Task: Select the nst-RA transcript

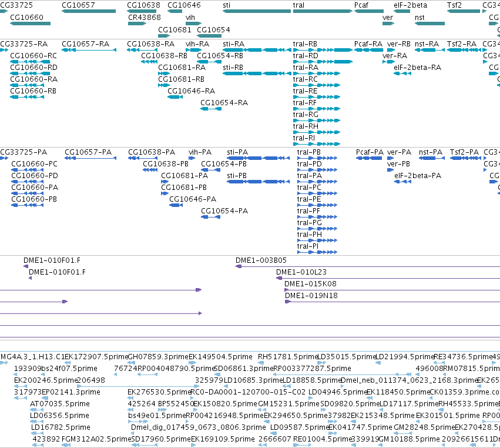Action: click(x=429, y=50)
